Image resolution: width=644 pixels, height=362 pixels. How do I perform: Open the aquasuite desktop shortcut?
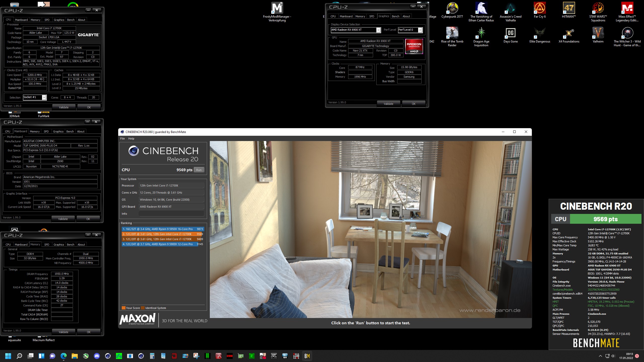point(14,338)
